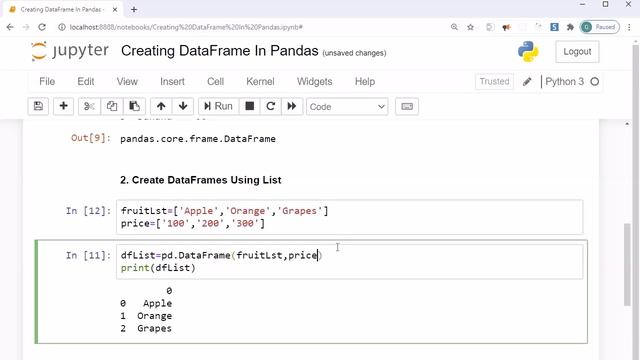This screenshot has height=360, width=640.
Task: Open the Edit menu
Action: (x=86, y=82)
